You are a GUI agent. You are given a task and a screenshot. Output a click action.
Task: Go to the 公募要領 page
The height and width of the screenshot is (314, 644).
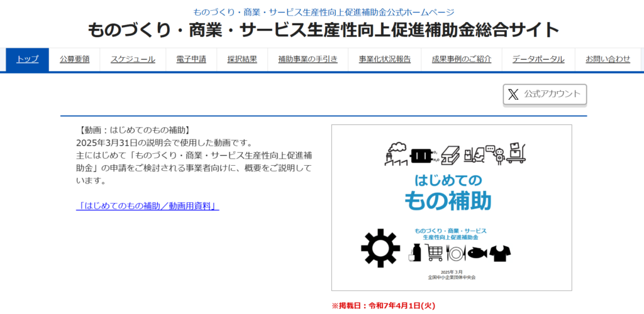click(75, 60)
